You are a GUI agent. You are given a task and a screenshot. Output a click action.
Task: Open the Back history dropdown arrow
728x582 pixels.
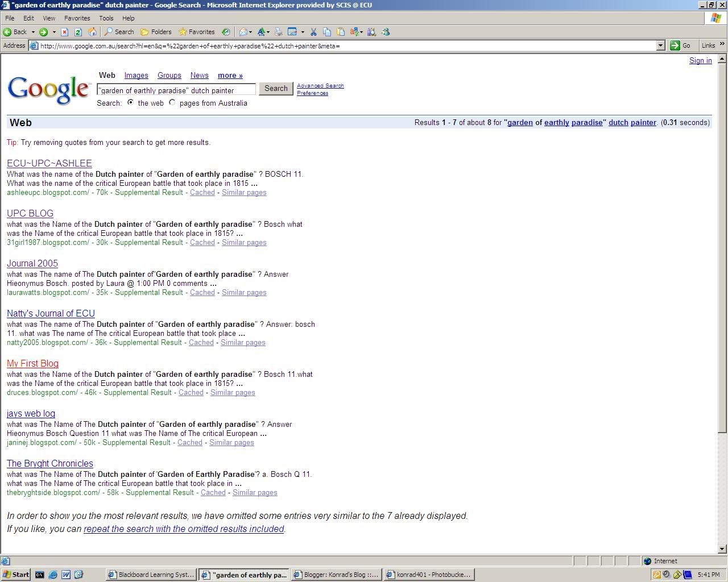[33, 32]
